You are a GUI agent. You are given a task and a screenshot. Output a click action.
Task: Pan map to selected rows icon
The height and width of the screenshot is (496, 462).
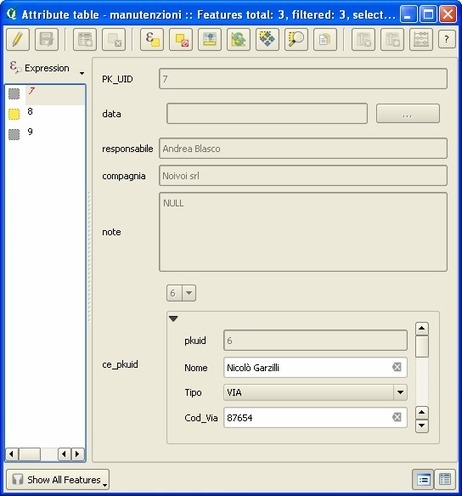[267, 40]
